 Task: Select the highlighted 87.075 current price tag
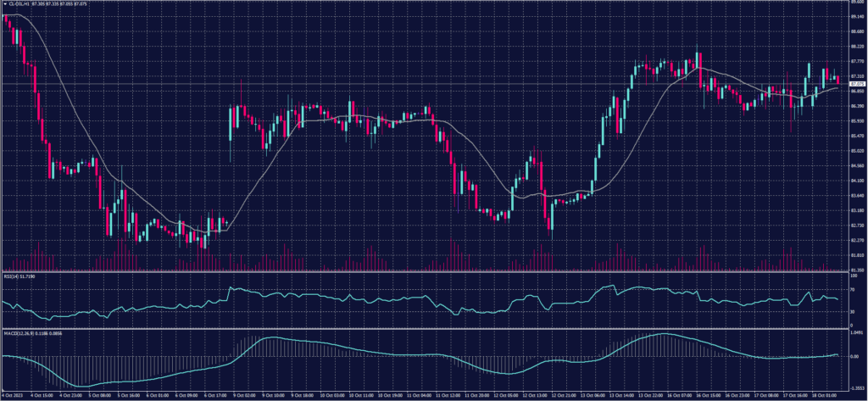click(x=857, y=85)
